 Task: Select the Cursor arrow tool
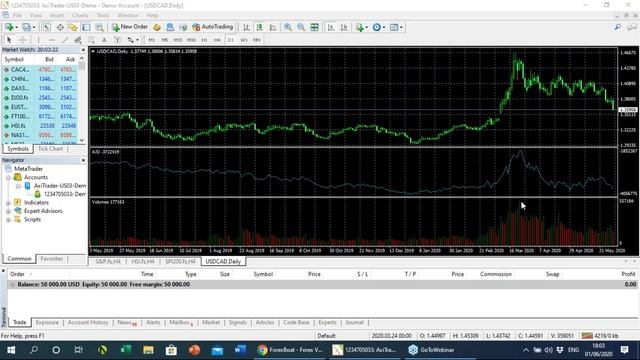coord(9,40)
